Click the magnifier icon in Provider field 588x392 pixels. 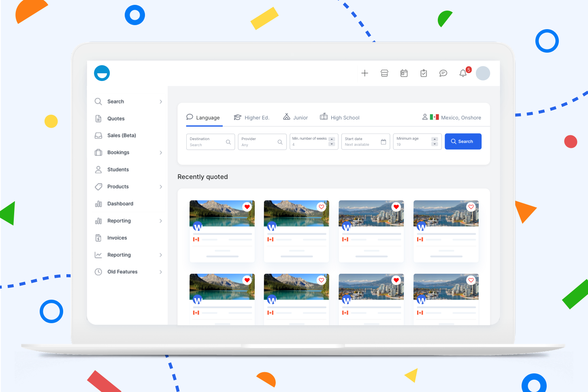280,142
